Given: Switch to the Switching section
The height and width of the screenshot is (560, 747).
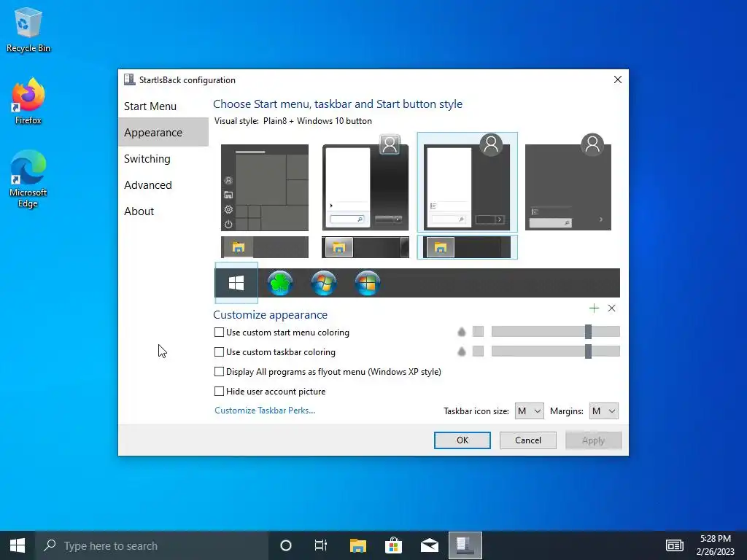Looking at the screenshot, I should [x=147, y=158].
